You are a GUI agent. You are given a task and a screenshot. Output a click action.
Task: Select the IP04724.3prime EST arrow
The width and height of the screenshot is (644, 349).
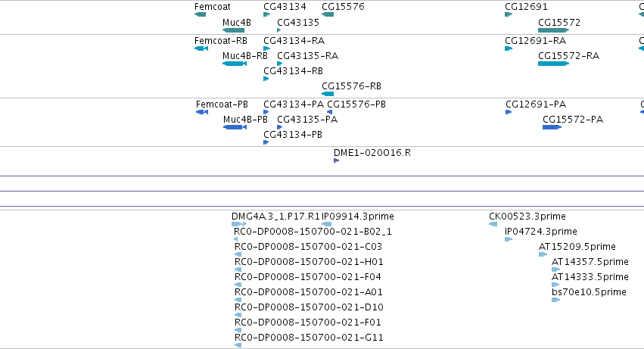coord(509,240)
